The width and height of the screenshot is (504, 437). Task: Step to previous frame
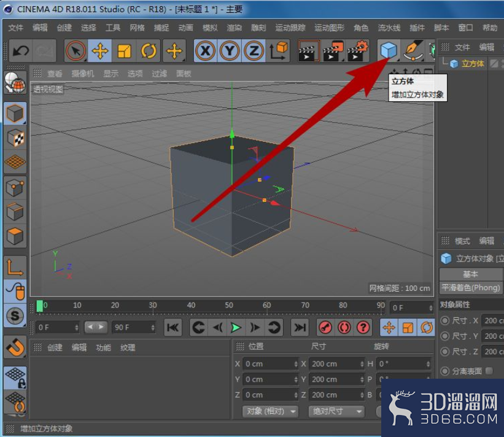(x=217, y=328)
